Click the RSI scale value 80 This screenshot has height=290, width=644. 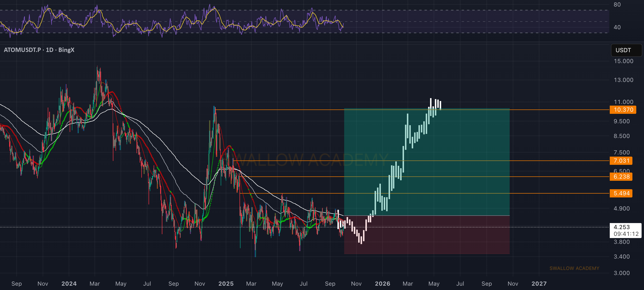(617, 5)
